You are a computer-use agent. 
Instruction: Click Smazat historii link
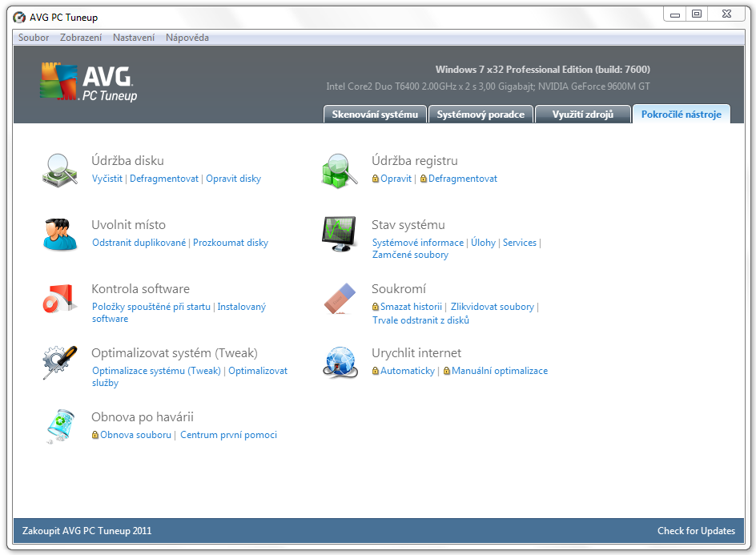pyautogui.click(x=411, y=307)
